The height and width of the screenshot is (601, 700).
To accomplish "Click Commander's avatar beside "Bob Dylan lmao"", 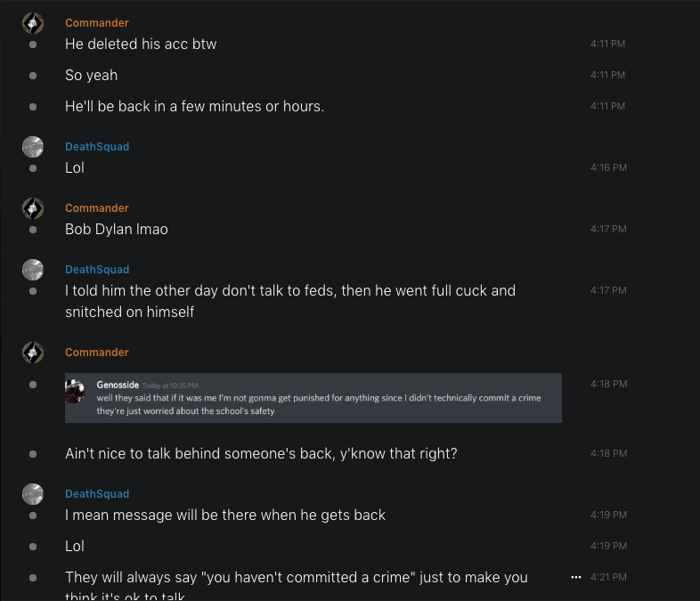I will click(x=33, y=208).
